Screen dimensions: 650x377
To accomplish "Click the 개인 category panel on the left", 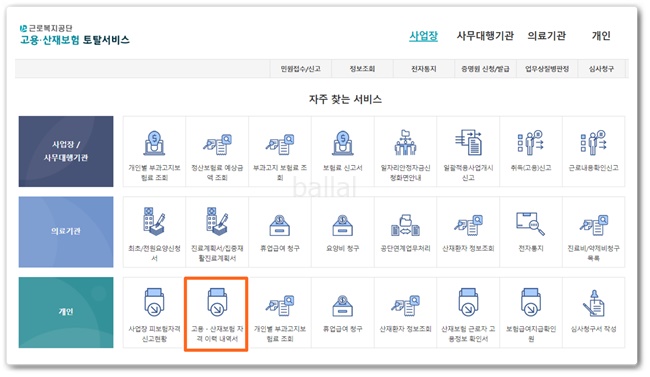I will [66, 312].
